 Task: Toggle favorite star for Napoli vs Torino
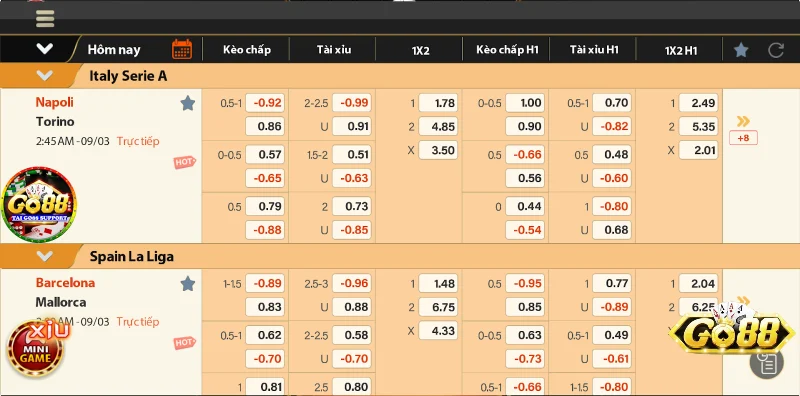tap(188, 103)
